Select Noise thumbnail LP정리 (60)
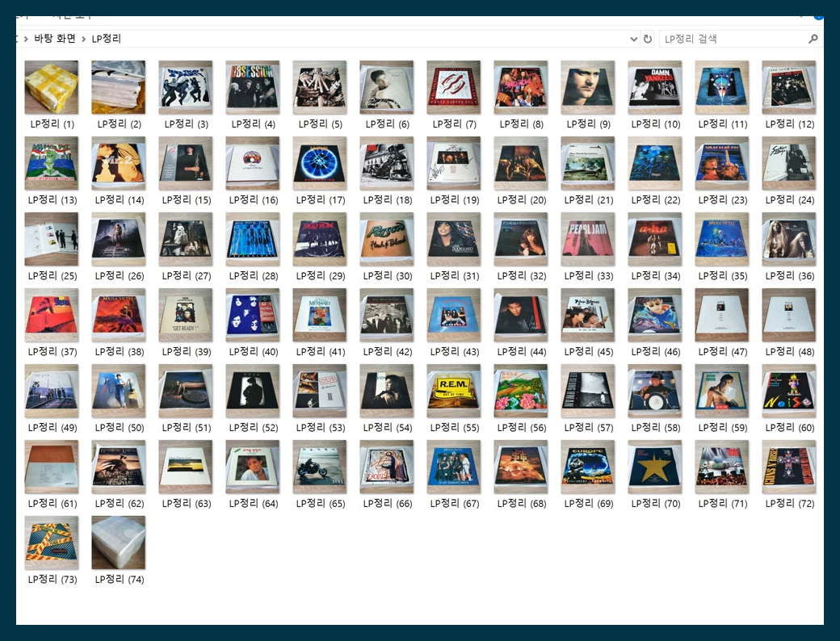This screenshot has height=641, width=840. 788,392
